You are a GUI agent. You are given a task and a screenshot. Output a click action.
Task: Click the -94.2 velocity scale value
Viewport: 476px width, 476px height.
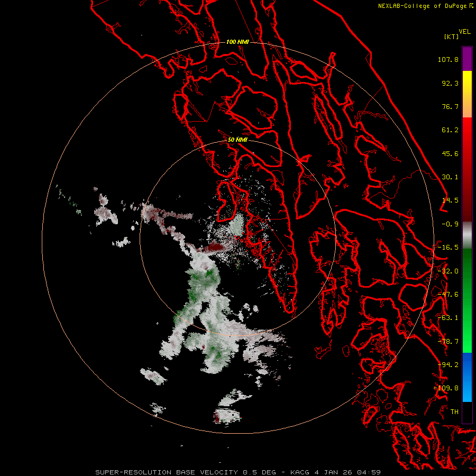(x=448, y=365)
